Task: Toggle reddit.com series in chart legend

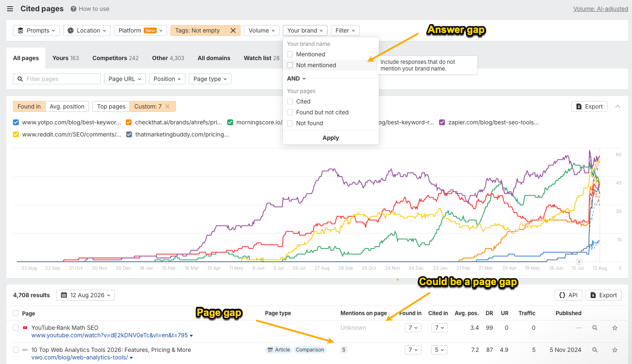Action: click(16, 134)
